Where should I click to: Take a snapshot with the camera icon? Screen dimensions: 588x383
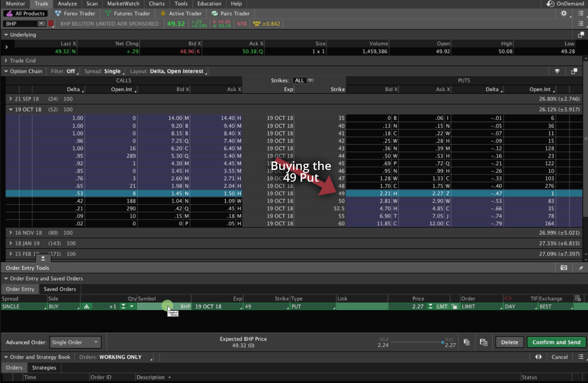564,268
